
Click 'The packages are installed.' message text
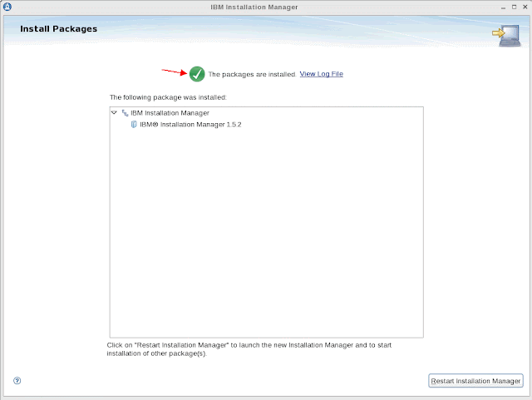coord(252,74)
